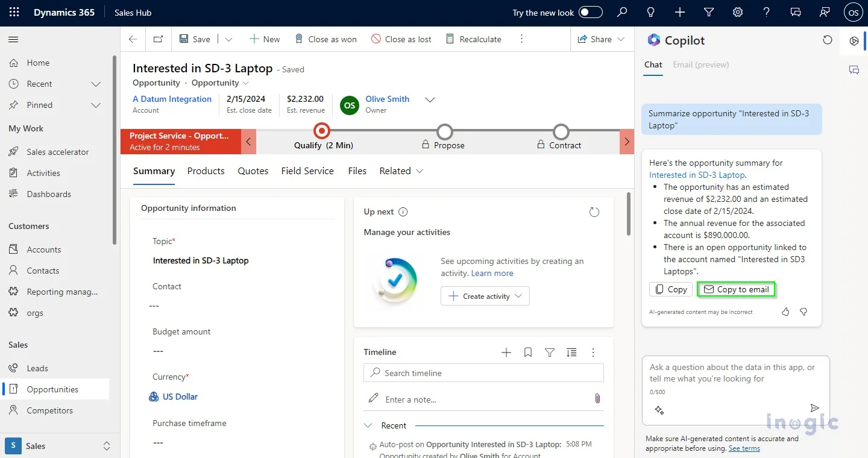This screenshot has height=458, width=868.
Task: Expand the Create activity dropdown
Action: click(518, 296)
